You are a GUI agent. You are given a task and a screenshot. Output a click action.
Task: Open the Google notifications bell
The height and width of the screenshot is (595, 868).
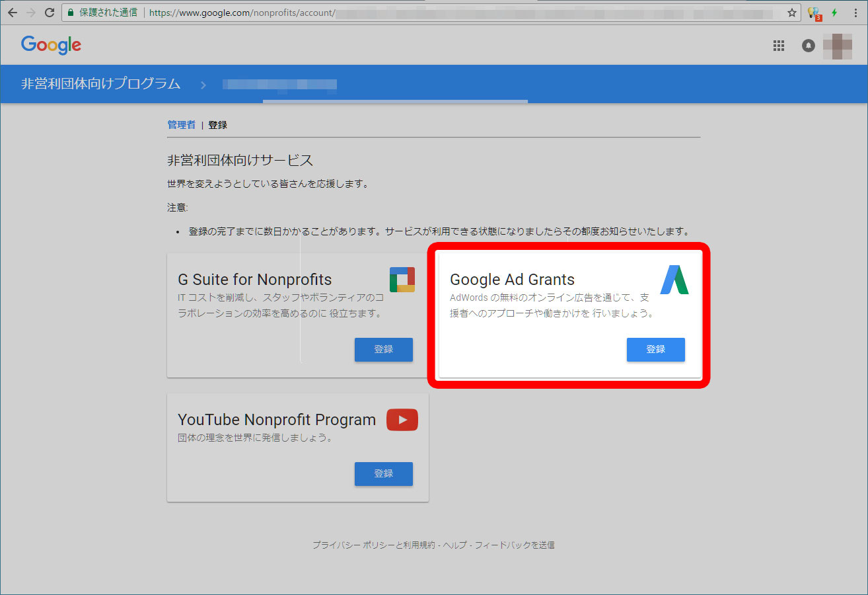click(809, 46)
